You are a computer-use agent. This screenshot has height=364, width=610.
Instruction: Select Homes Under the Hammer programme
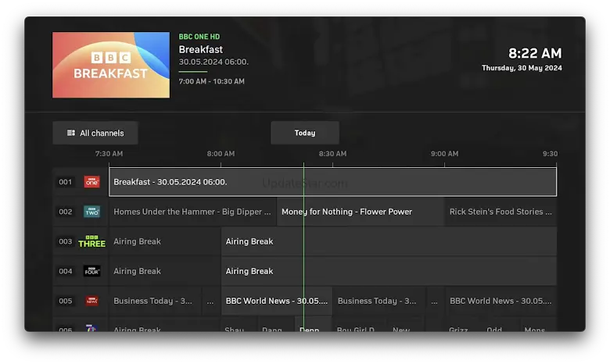coord(192,212)
